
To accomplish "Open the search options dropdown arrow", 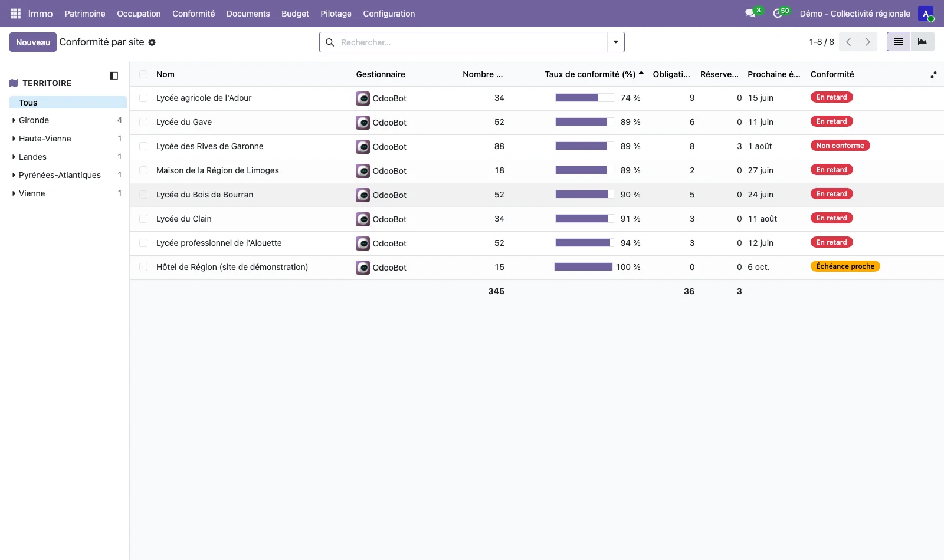I will pyautogui.click(x=615, y=42).
